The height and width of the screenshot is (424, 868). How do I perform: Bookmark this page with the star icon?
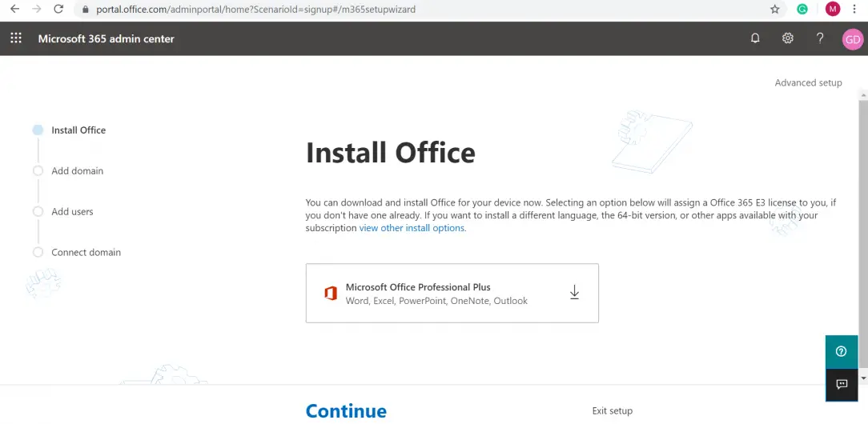775,10
